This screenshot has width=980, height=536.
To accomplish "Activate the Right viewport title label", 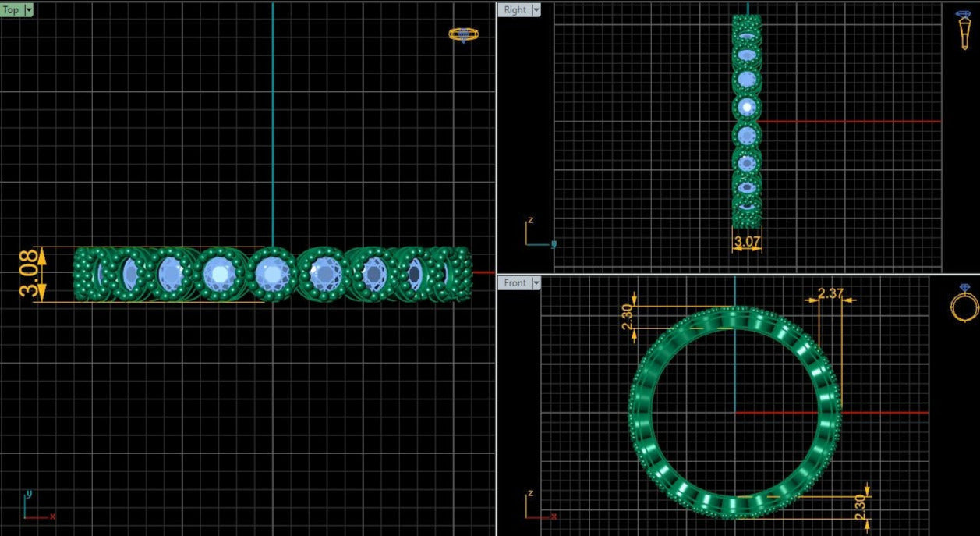I will tap(515, 10).
